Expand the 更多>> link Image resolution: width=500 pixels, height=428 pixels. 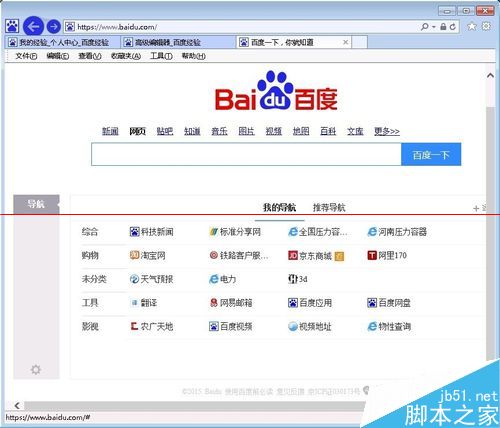[387, 131]
